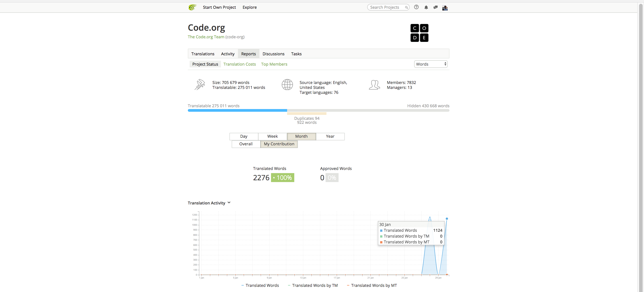Open Top Members report
This screenshot has width=644, height=292.
tap(274, 64)
